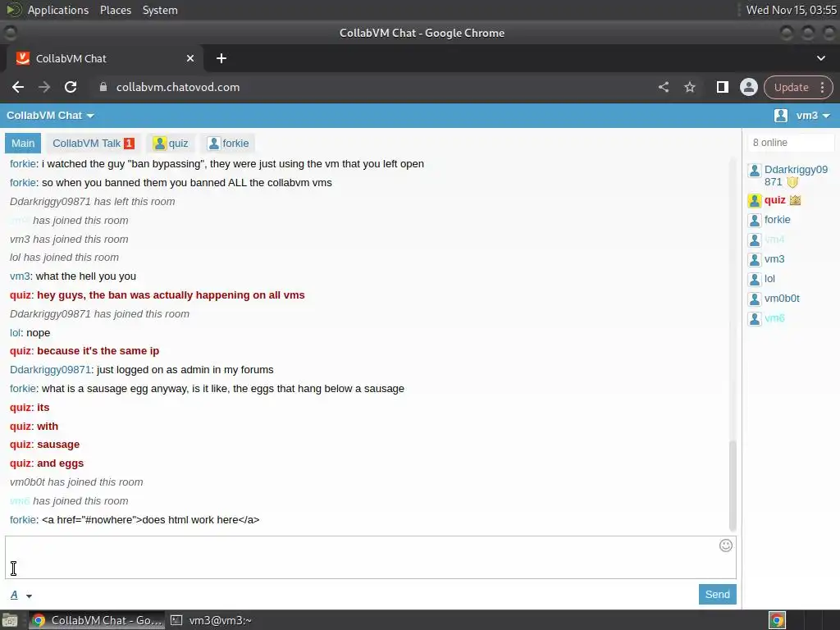840x630 pixels.
Task: Click the avatar next to Ddarkriggy09871
Action: (755, 171)
